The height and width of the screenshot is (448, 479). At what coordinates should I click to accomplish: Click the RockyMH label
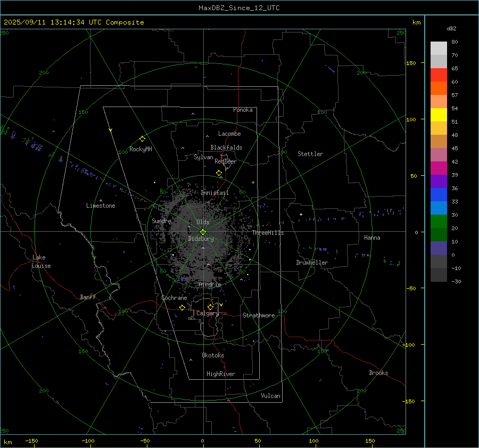click(x=141, y=149)
